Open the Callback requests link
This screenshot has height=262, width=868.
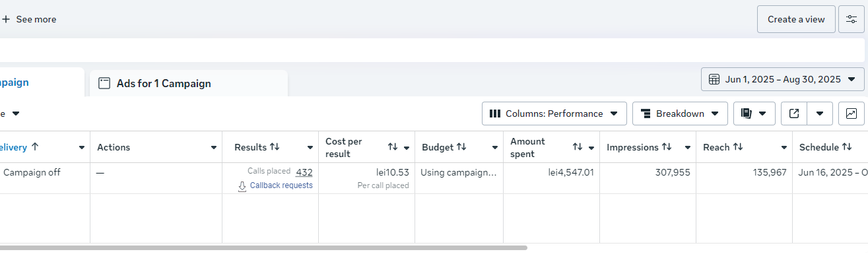(x=281, y=185)
